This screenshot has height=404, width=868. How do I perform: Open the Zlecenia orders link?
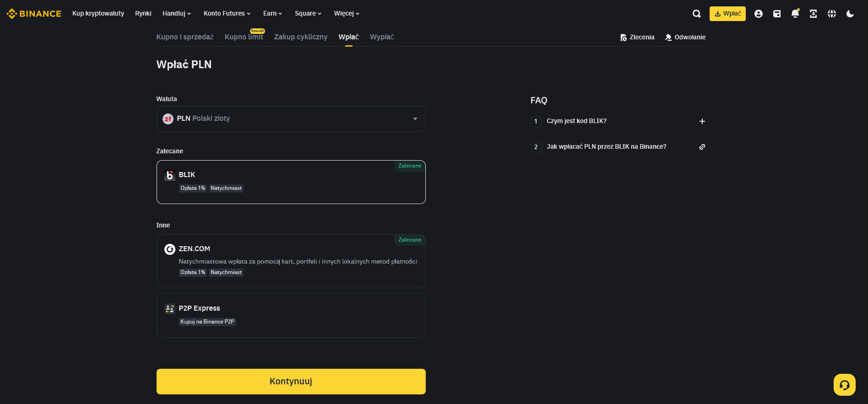coord(637,38)
